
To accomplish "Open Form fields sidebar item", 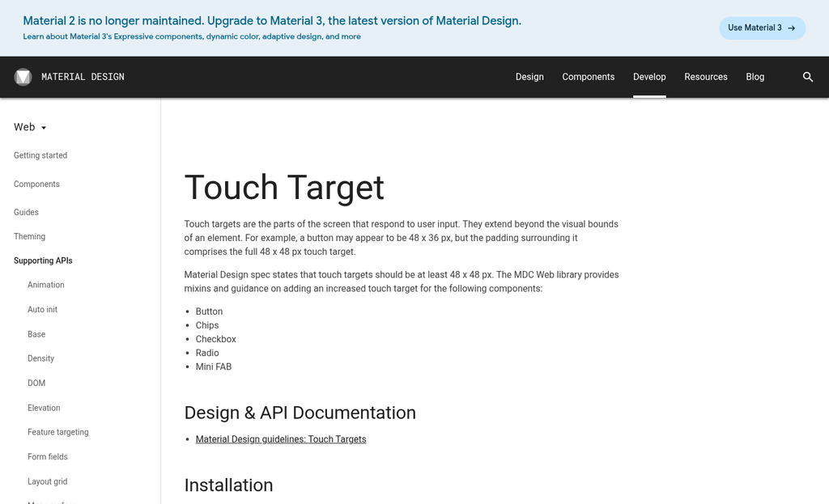I will (48, 457).
